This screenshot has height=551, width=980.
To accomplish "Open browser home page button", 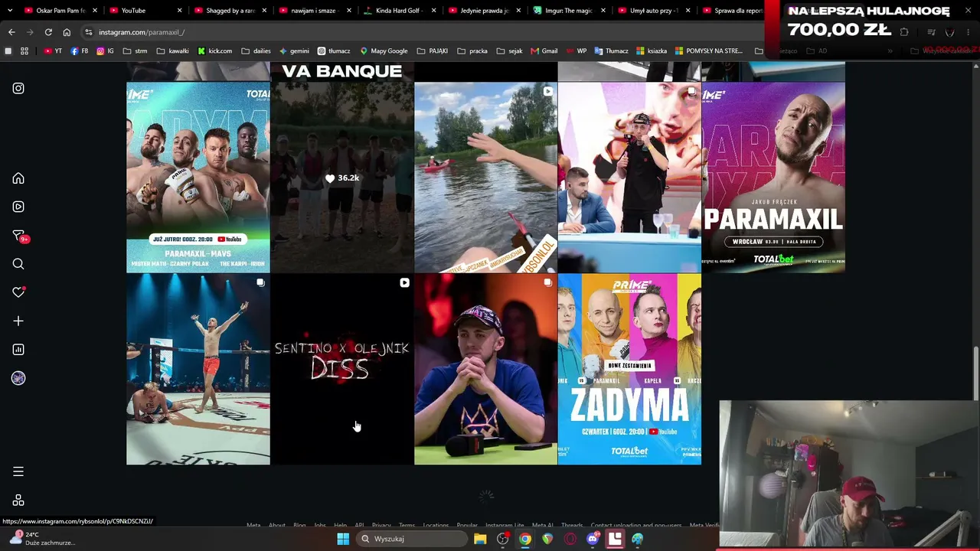I will click(x=67, y=32).
